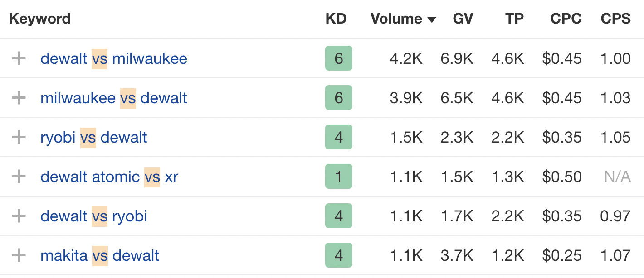This screenshot has width=644, height=278.
Task: Expand the "dewalt vs ryobi" row
Action: 19,216
